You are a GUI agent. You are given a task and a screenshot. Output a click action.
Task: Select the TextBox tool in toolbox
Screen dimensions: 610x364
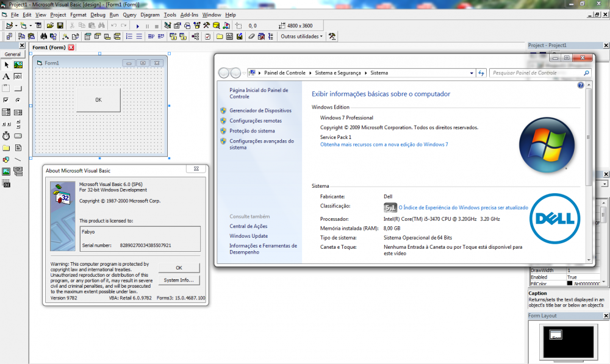[x=18, y=77]
